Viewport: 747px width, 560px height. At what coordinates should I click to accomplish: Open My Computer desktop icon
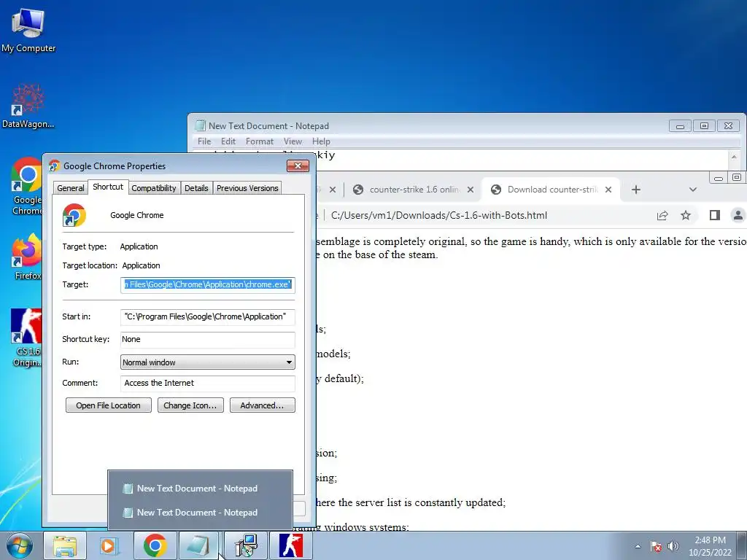[28, 31]
